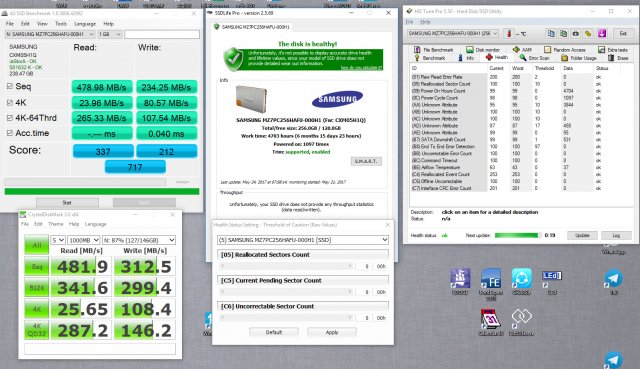The image size is (640, 369).
Task: Click the Samsung logo in SSDLife
Action: 337,98
